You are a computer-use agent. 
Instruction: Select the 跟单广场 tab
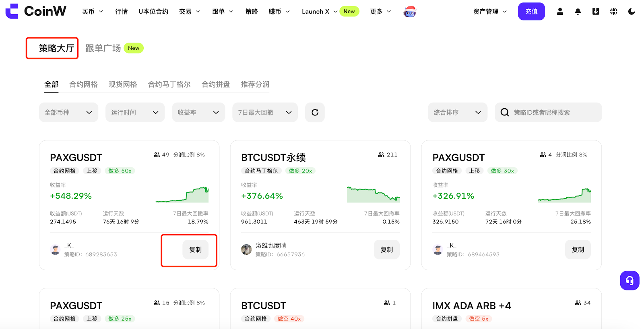[x=103, y=48]
